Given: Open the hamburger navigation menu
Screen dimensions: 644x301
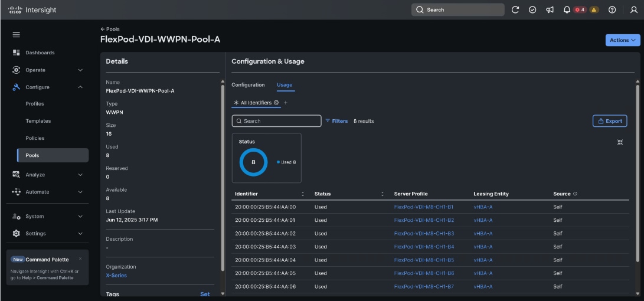Looking at the screenshot, I should point(16,35).
